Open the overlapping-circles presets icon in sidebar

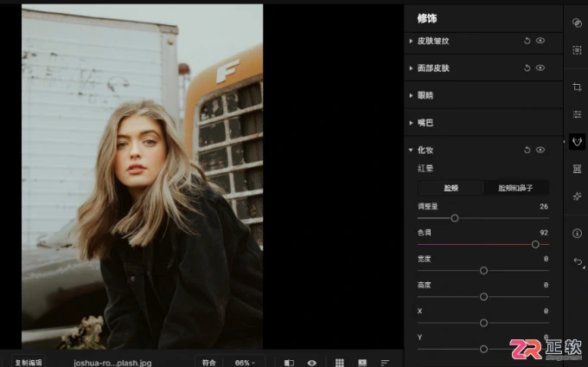point(577,23)
